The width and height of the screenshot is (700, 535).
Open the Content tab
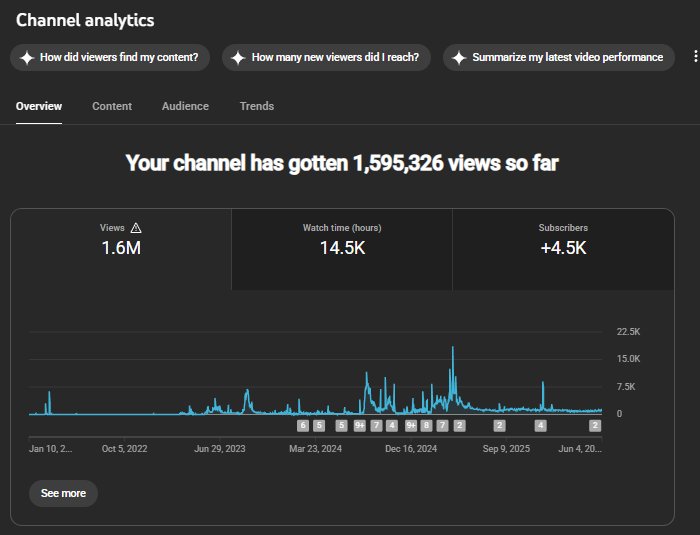pos(112,106)
